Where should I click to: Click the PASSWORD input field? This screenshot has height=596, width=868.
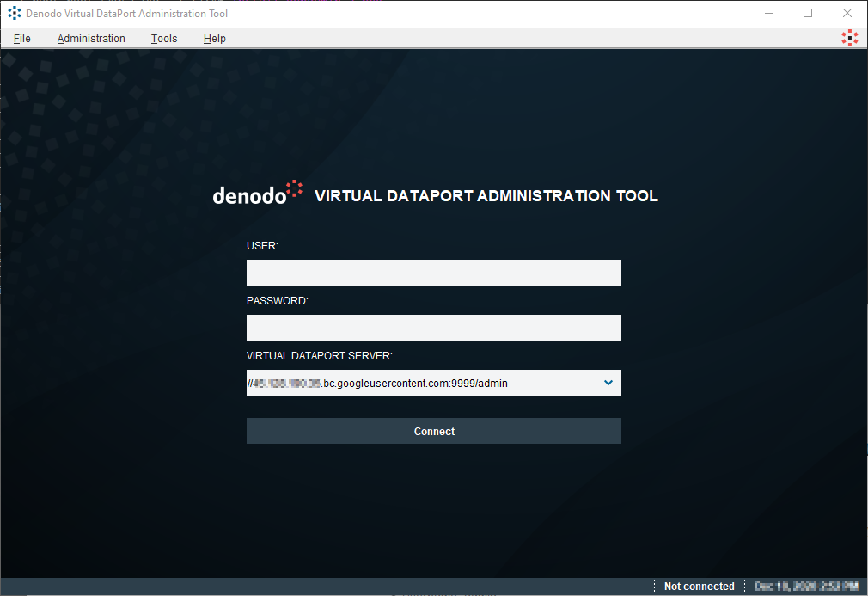point(433,328)
